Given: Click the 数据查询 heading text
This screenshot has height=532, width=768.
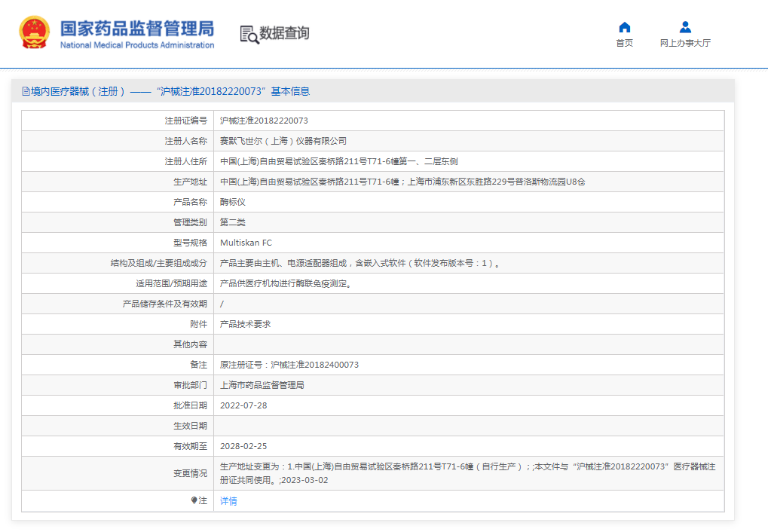Looking at the screenshot, I should tap(284, 33).
